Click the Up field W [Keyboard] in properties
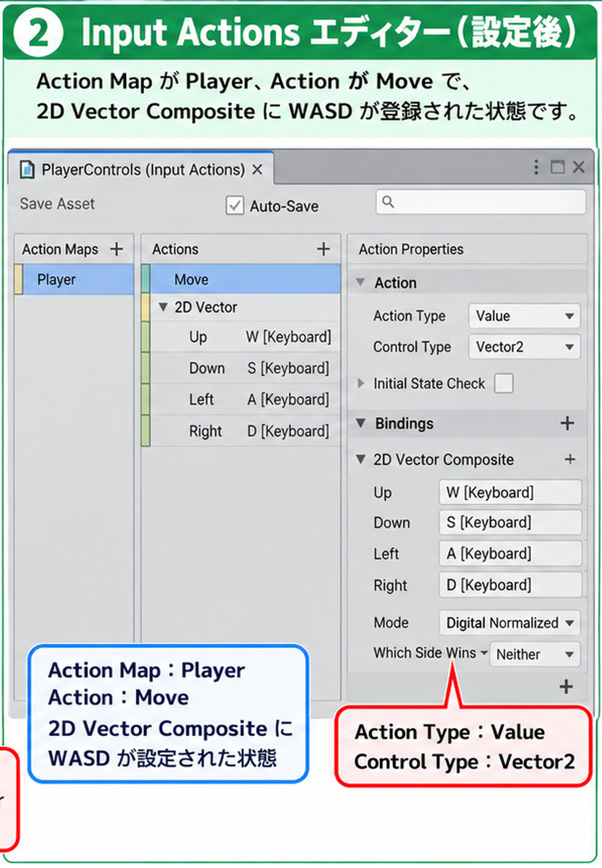The height and width of the screenshot is (868, 602). [510, 492]
